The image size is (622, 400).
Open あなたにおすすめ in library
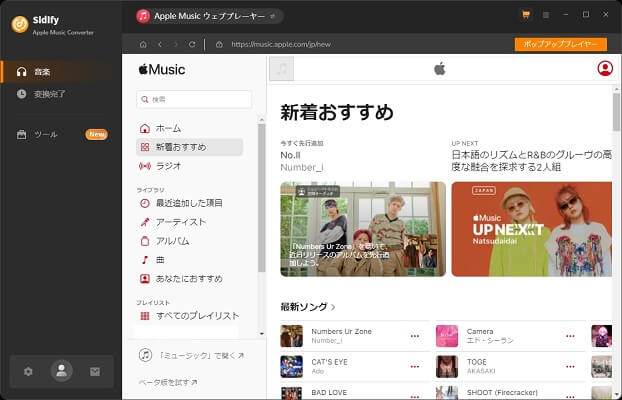click(190, 279)
